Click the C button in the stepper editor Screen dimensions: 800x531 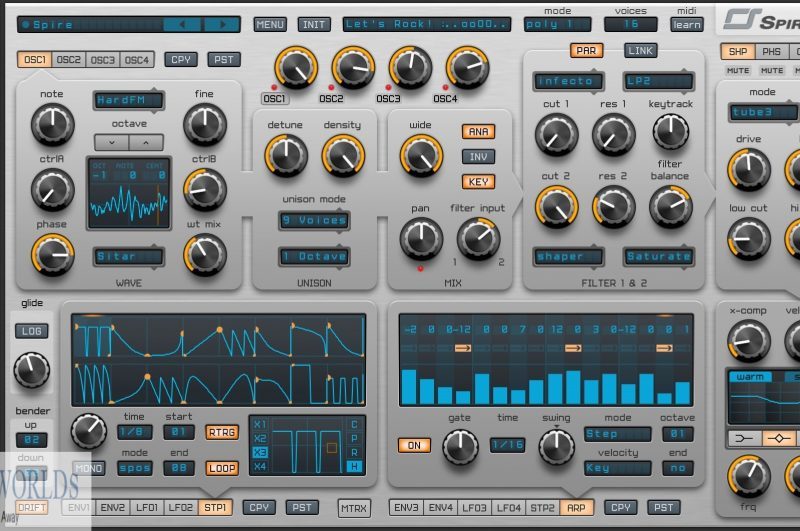click(x=354, y=424)
